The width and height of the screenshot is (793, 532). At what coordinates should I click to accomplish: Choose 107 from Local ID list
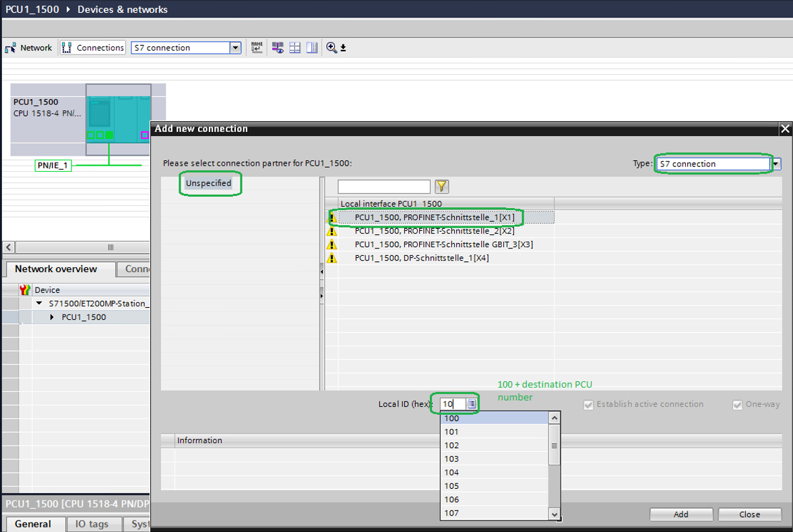(x=495, y=512)
